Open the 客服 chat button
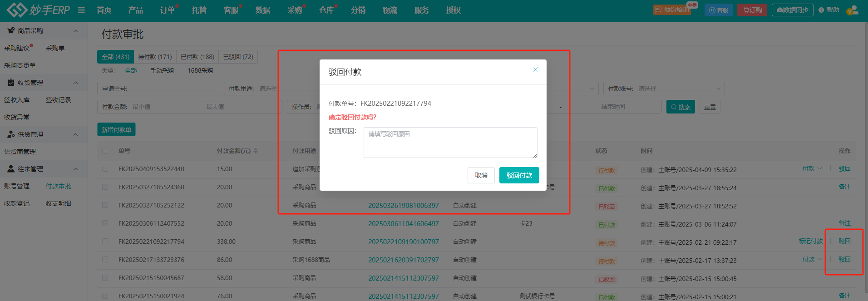This screenshot has height=301, width=868. [x=718, y=10]
